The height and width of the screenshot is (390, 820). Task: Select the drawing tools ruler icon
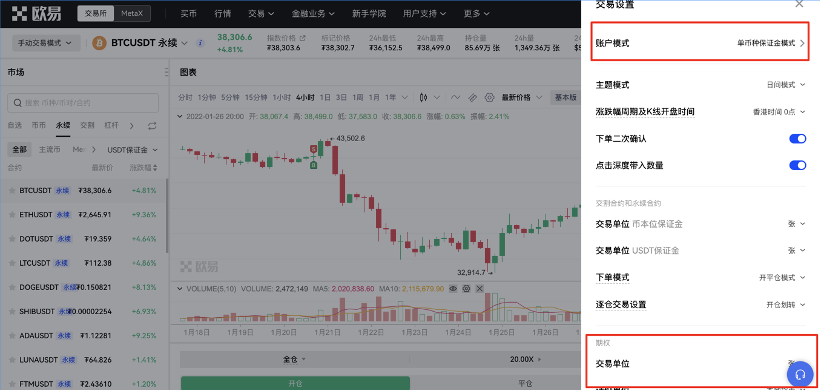(x=472, y=97)
